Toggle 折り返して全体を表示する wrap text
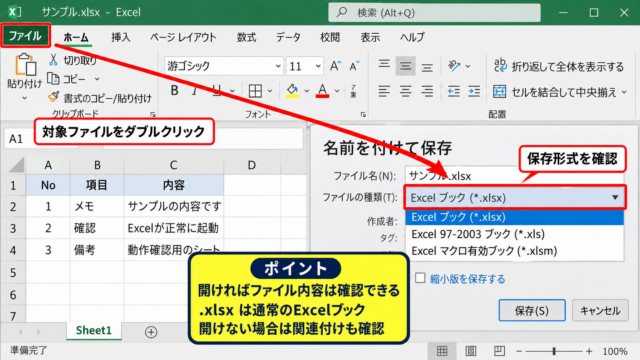640x360 pixels. point(559,66)
